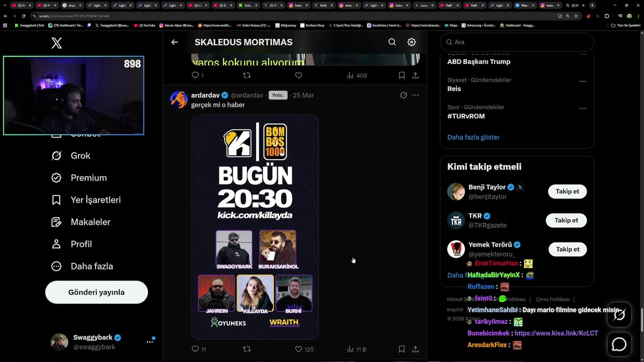644x362 pixels.
Task: Go to Profil in the left sidebar
Action: coord(71,244)
